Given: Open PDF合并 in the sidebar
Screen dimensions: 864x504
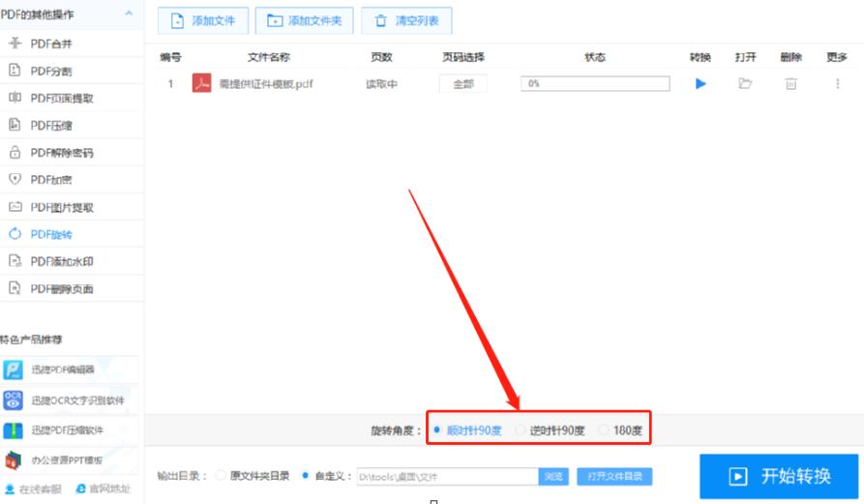Looking at the screenshot, I should pyautogui.click(x=72, y=44).
